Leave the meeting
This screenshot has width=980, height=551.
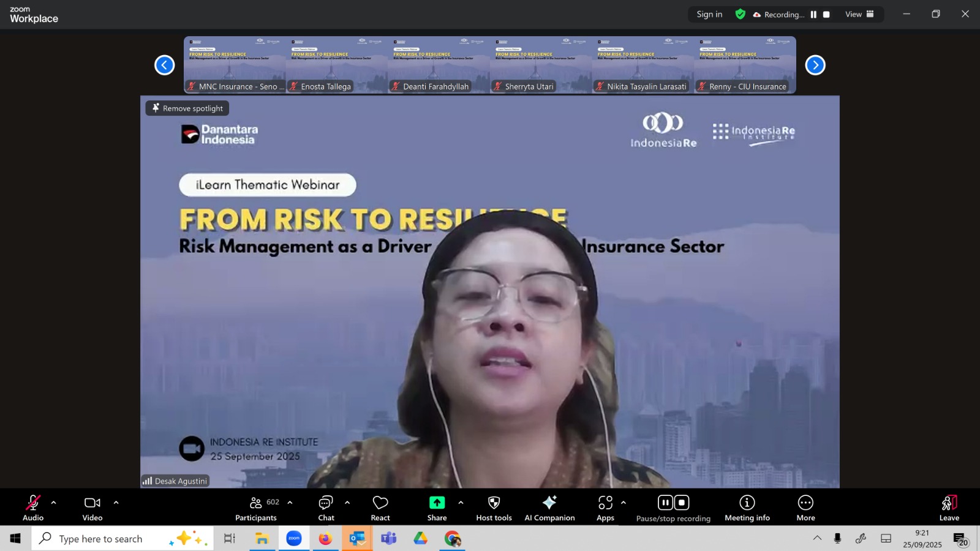coord(949,508)
